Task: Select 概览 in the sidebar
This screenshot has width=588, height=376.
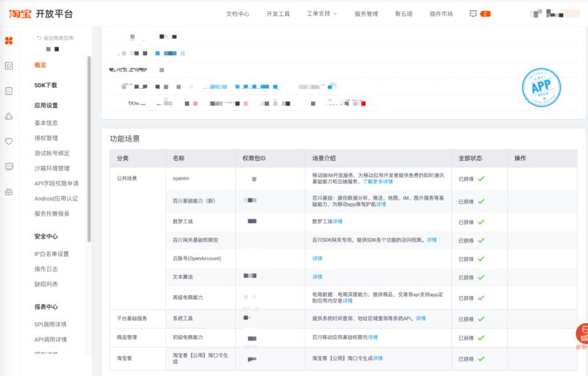Action: [40, 65]
